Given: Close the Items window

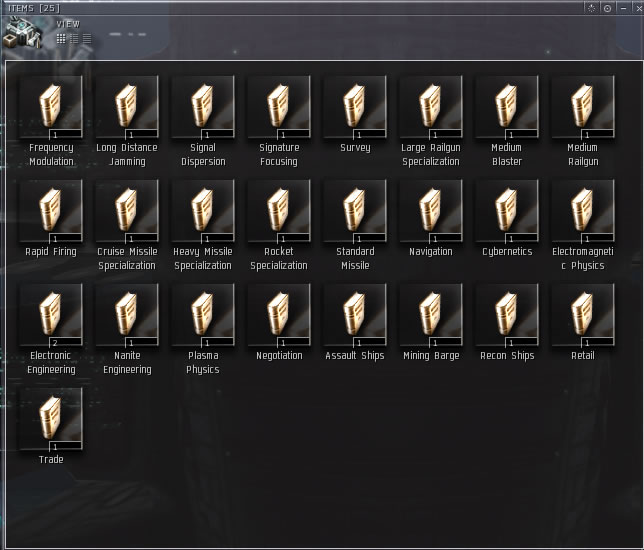Looking at the screenshot, I should pyautogui.click(x=639, y=8).
